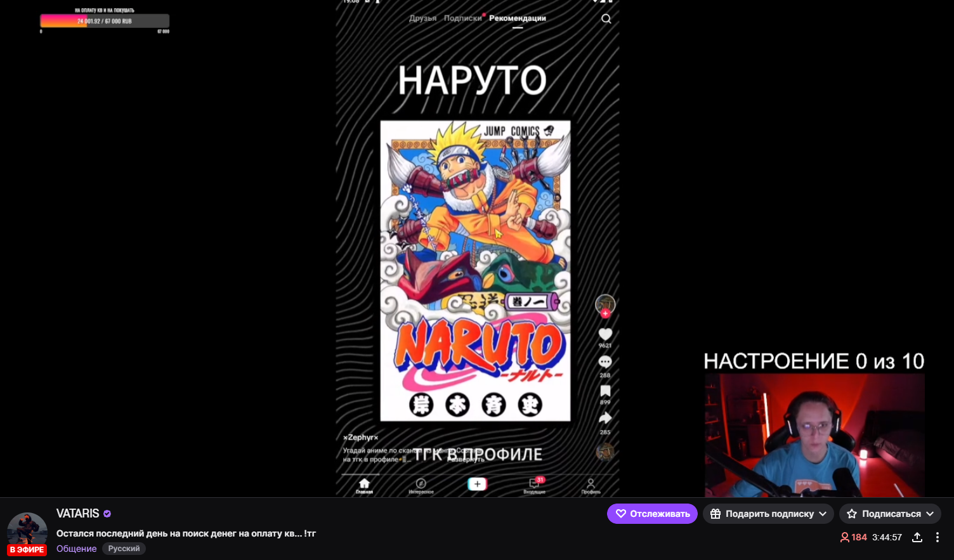This screenshot has width=954, height=560.
Task: Click the Русский language tag
Action: (124, 549)
